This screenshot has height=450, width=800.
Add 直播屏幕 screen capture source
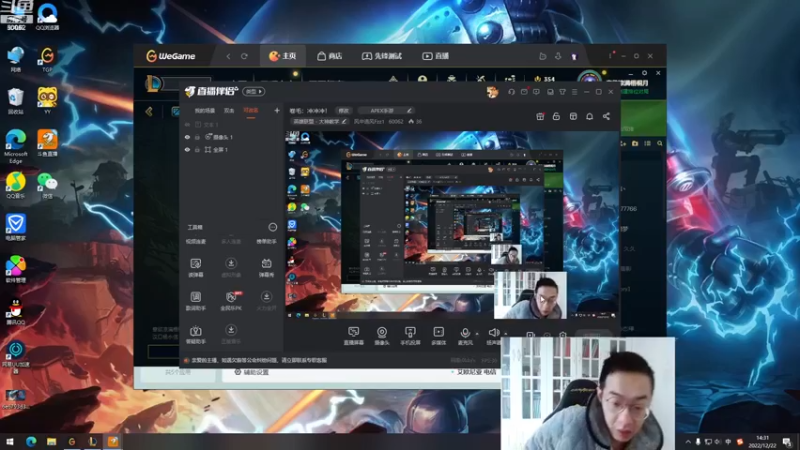[x=354, y=336]
